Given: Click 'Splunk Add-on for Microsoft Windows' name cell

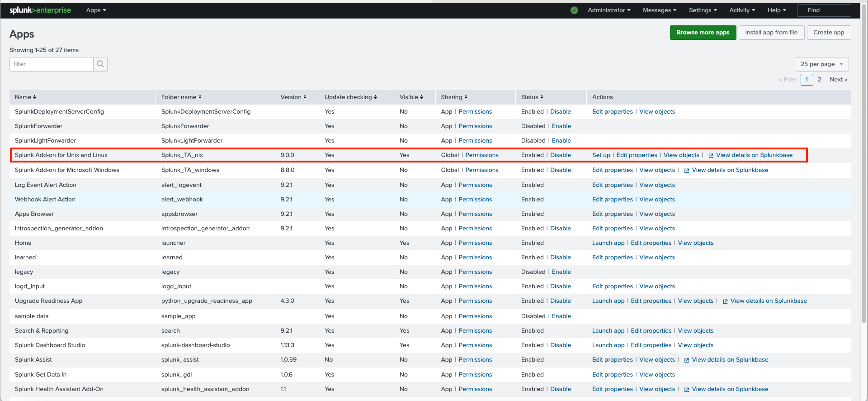Looking at the screenshot, I should point(67,170).
